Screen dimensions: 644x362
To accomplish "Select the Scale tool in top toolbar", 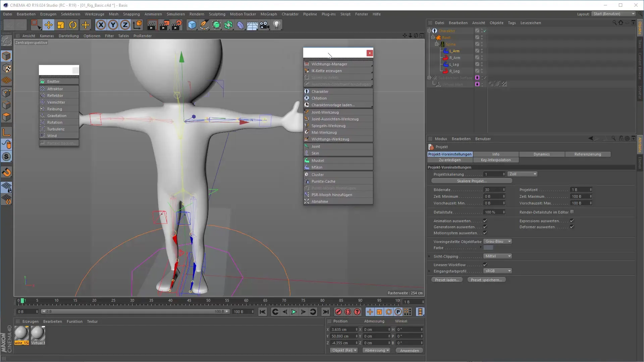I will click(61, 25).
